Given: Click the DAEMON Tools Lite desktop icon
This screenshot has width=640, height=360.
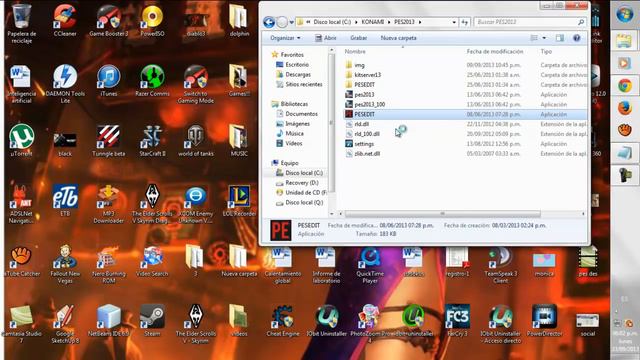Looking at the screenshot, I should click(65, 84).
